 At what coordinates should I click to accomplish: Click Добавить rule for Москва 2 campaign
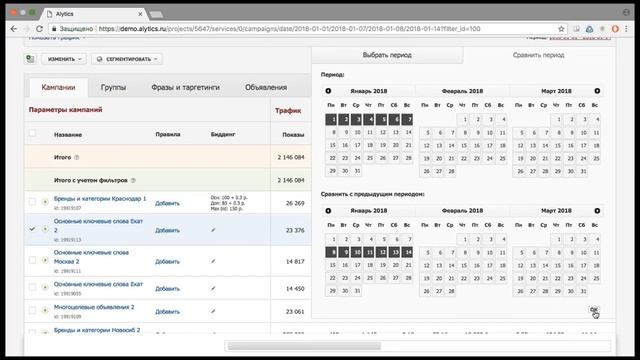point(167,262)
